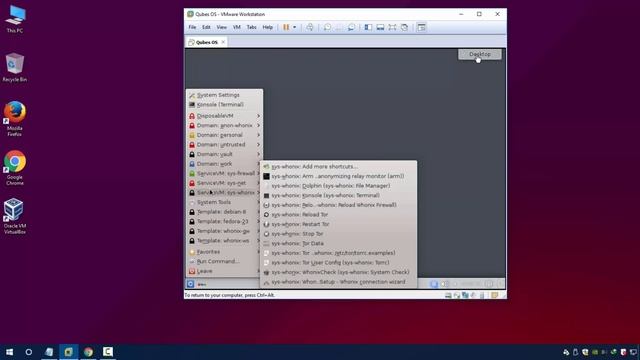
Task: Click the Domain: work lock icon
Action: point(192,164)
